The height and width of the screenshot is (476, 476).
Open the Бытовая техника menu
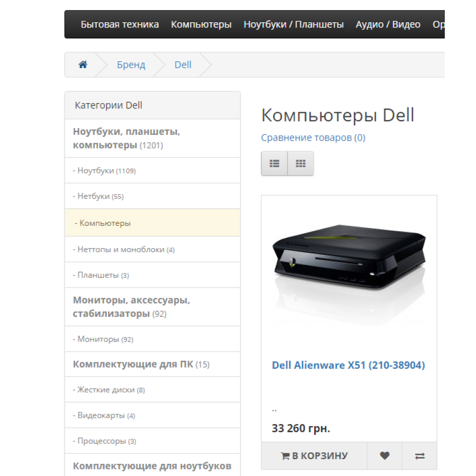[x=120, y=24]
